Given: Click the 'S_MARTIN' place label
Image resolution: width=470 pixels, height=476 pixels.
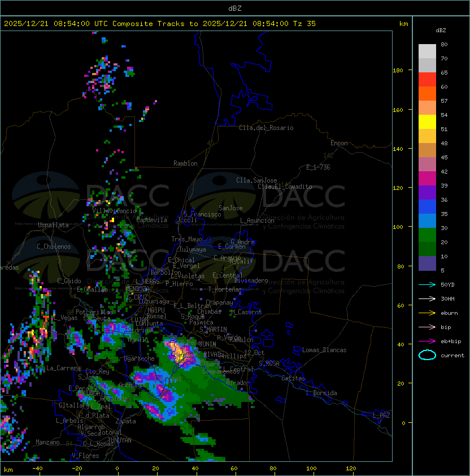Looking at the screenshot, I should [213, 330].
